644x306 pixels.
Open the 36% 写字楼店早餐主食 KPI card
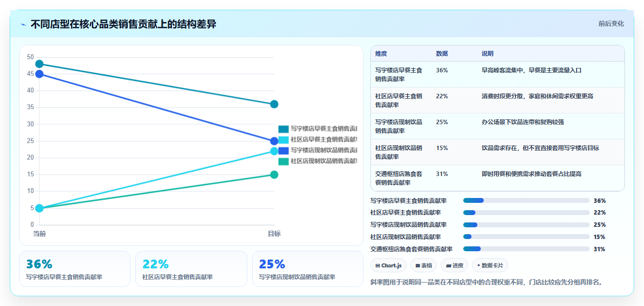75,269
